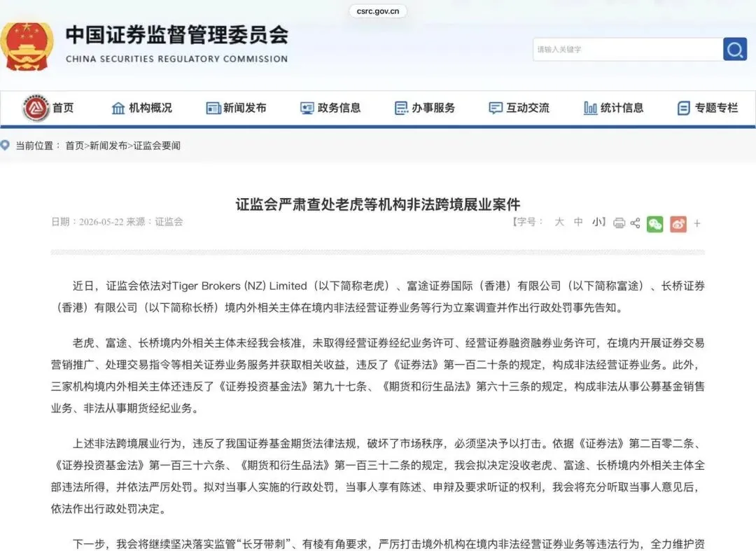Click the CSRC national emblem logo

coord(27,46)
